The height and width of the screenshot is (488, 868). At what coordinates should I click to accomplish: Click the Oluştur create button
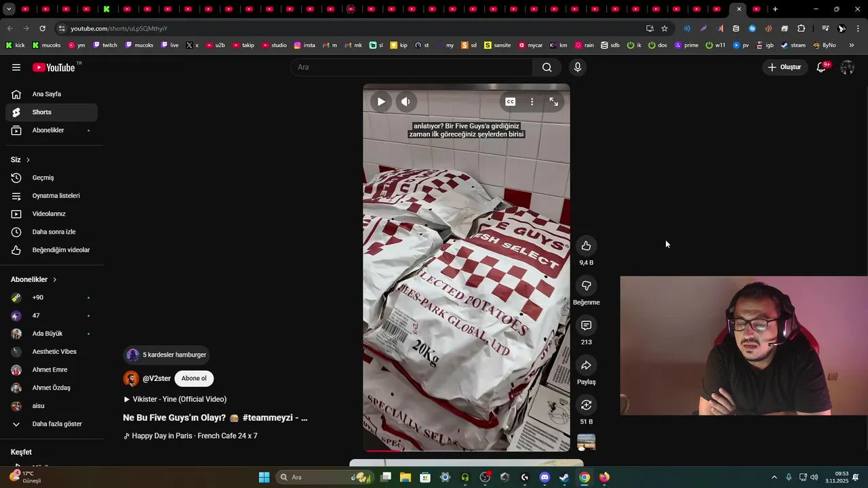(785, 67)
